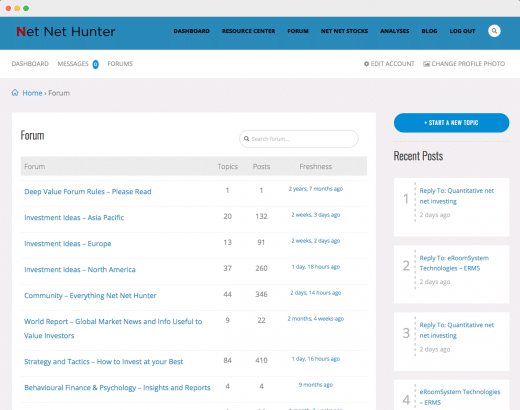Click the Edit Account link
The width and height of the screenshot is (520, 410).
tap(392, 64)
